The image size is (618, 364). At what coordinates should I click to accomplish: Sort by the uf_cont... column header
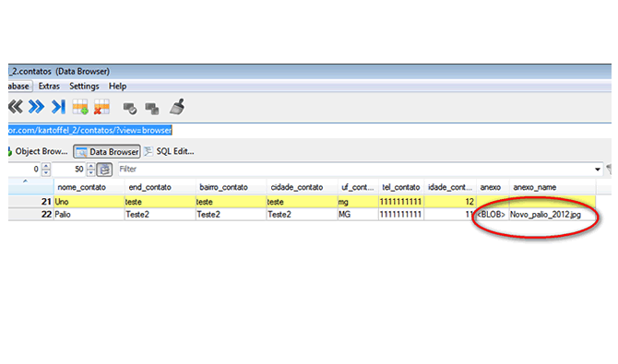[x=358, y=187]
